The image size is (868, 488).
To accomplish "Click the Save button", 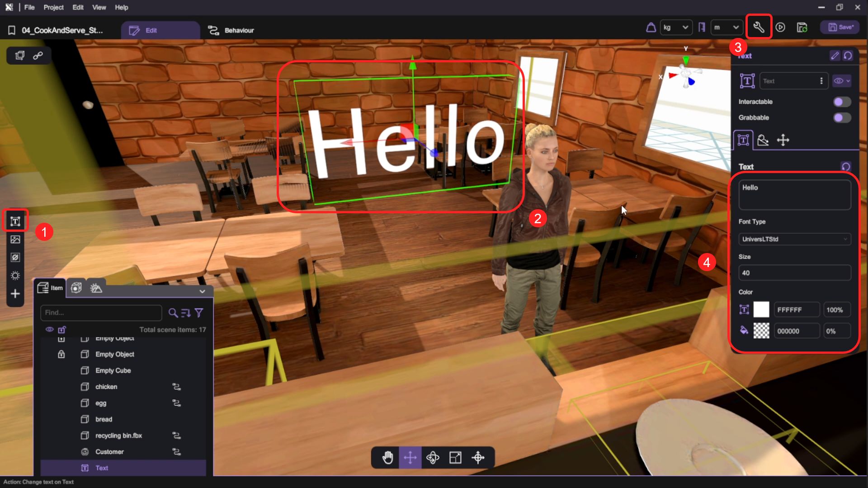I will coord(840,27).
